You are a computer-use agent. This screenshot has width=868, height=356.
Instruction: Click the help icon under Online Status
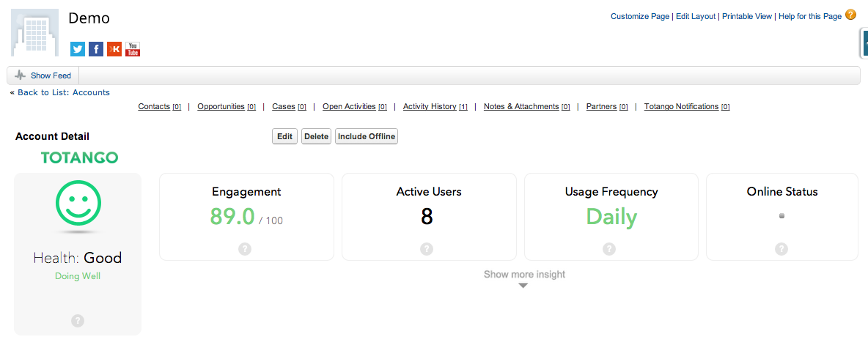point(781,249)
